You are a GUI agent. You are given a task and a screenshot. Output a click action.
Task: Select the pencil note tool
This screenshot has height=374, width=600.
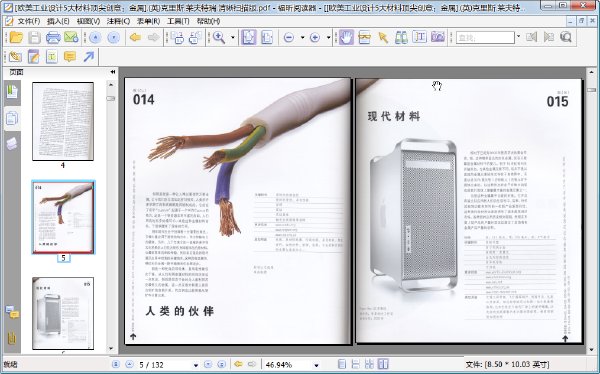(34, 57)
